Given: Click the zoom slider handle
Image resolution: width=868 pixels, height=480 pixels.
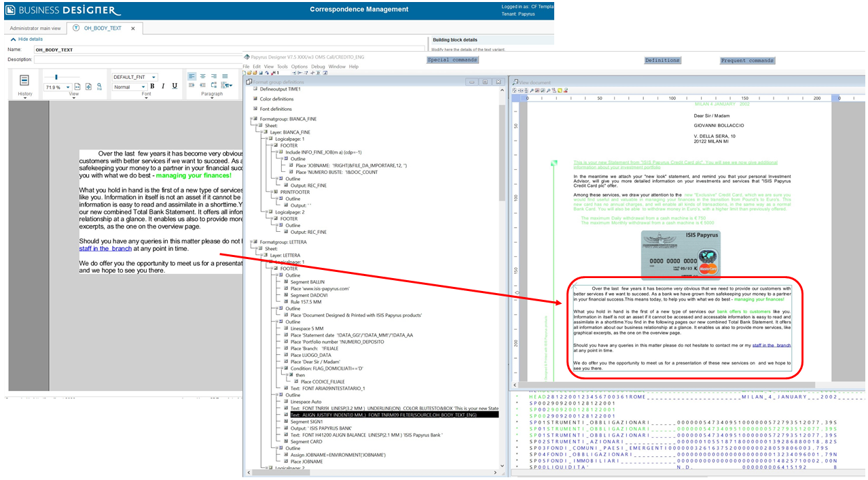Looking at the screenshot, I should click(x=56, y=77).
